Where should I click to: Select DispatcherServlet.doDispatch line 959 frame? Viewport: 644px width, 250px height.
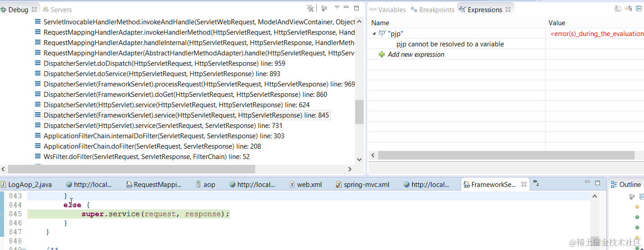coord(160,63)
